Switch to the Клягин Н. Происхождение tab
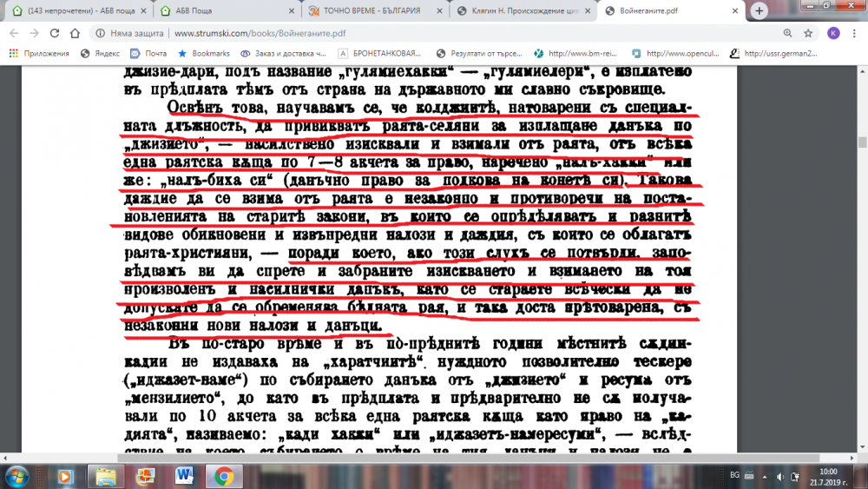This screenshot has height=489, width=868. point(521,11)
